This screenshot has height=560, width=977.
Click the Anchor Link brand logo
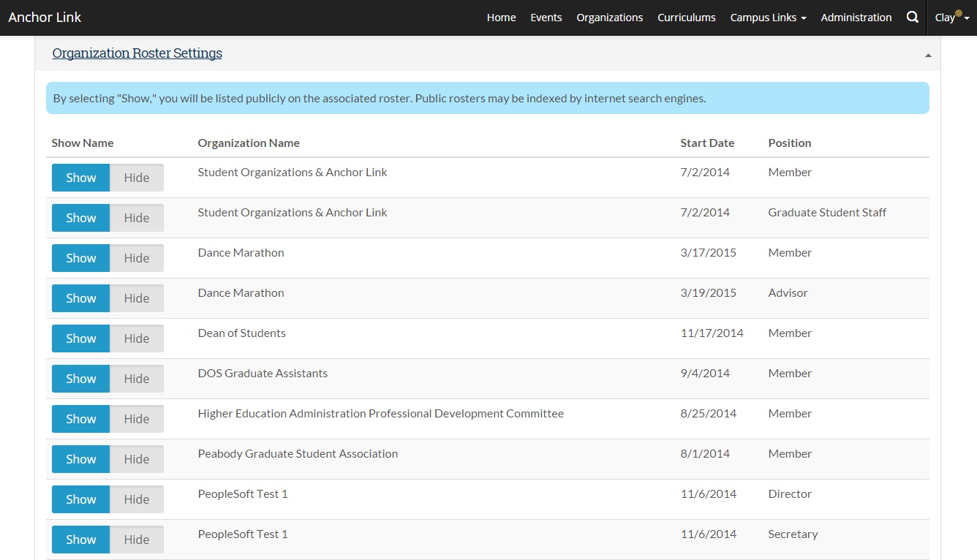click(45, 18)
